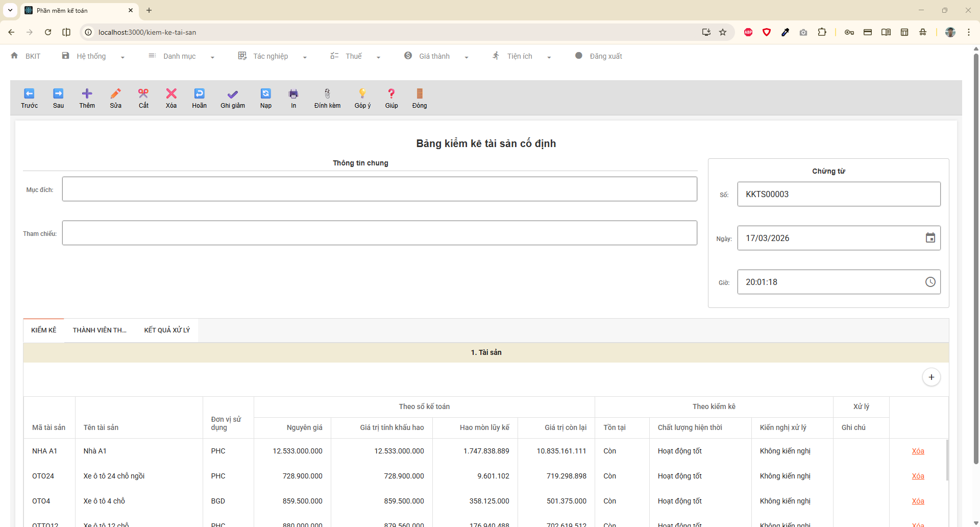Image resolution: width=980 pixels, height=527 pixels.
Task: Click the Ghi giảm checkmark icon
Action: (x=232, y=94)
